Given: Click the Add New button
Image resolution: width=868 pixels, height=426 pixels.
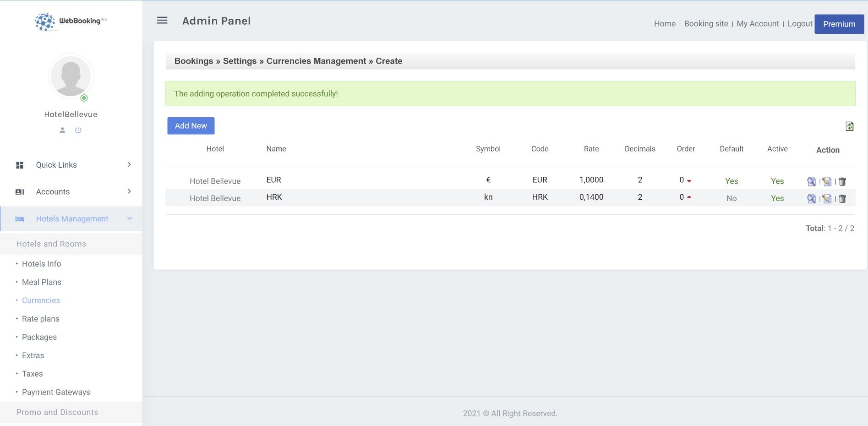Looking at the screenshot, I should click(191, 126).
